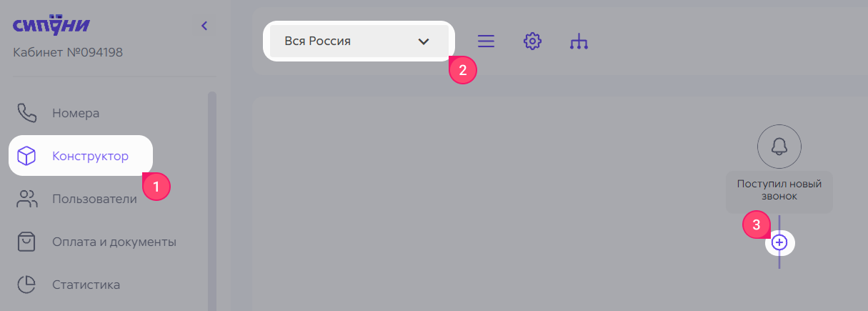This screenshot has height=311, width=868.
Task: Select Статистика in the sidebar
Action: [86, 285]
